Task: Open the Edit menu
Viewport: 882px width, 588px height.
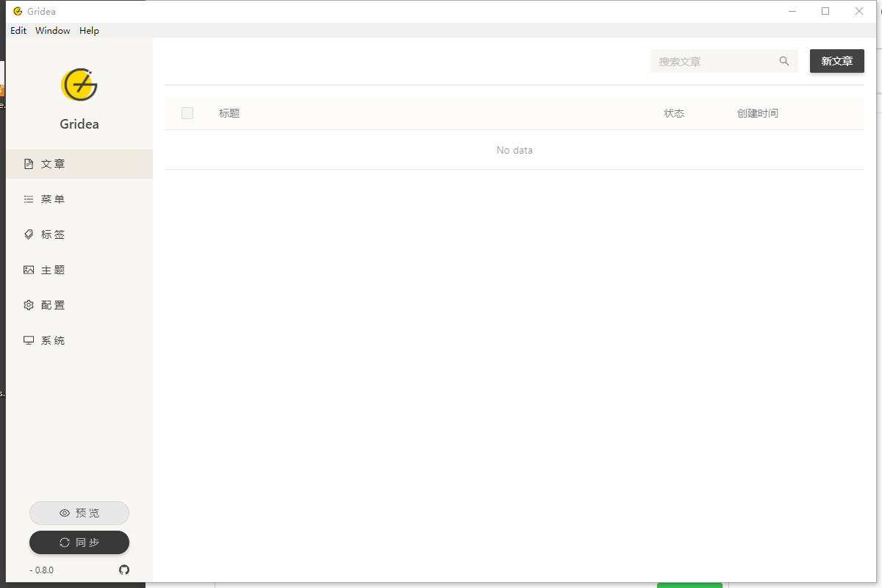Action: click(18, 30)
